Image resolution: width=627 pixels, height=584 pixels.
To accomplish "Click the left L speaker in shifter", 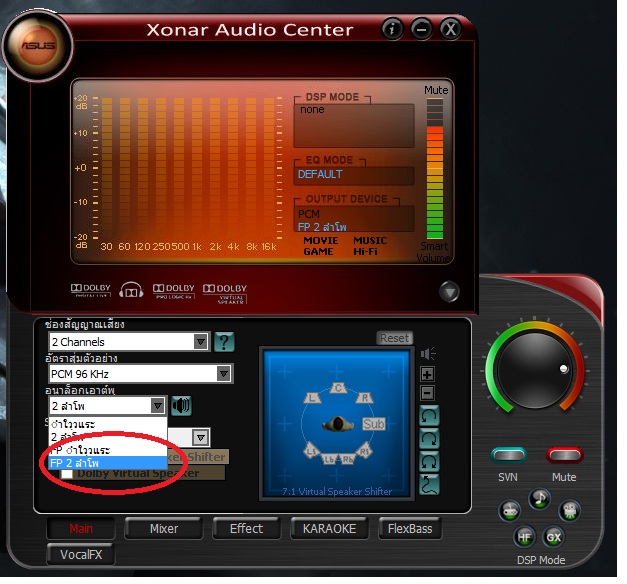I will point(313,398).
